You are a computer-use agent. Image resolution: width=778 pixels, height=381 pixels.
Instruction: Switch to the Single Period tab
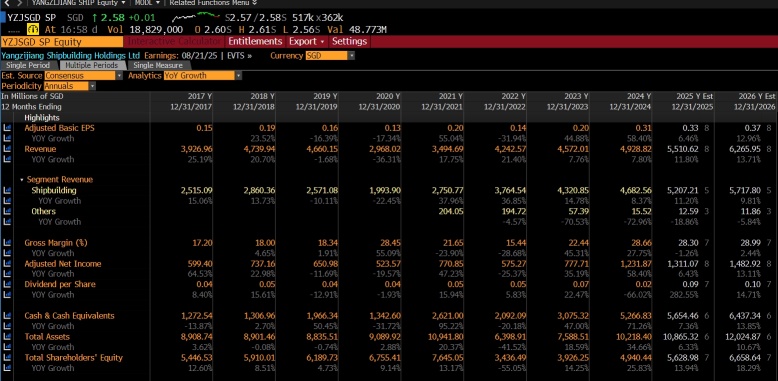(x=28, y=65)
